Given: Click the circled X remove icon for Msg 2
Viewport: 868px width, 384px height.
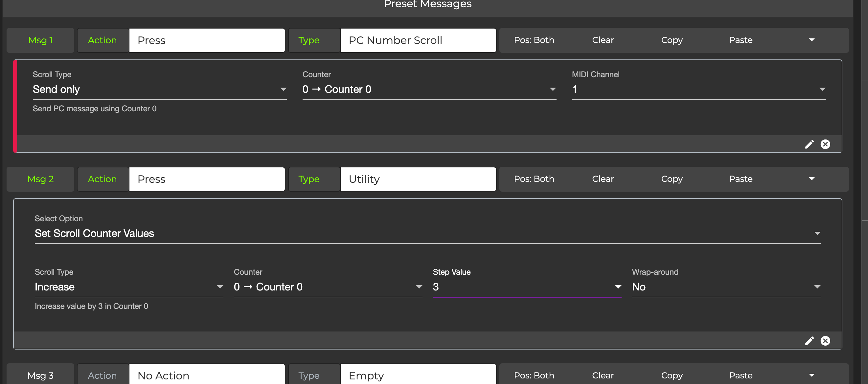Looking at the screenshot, I should coord(825,341).
